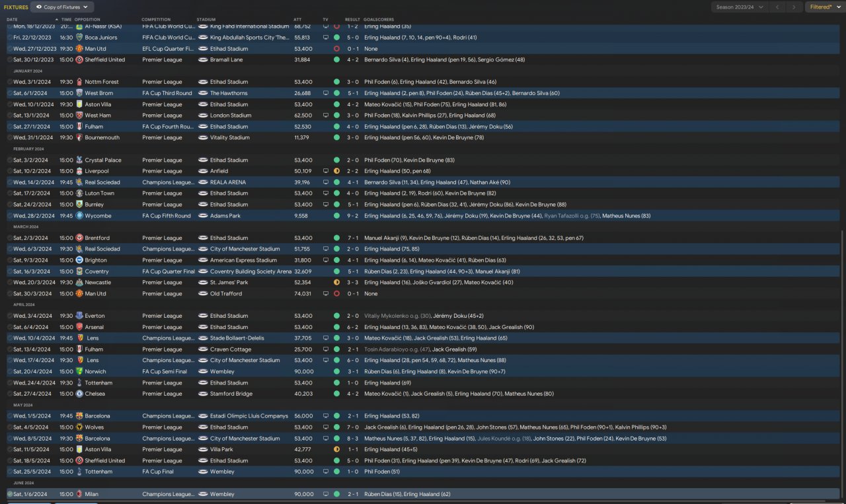Click the Wycombe club badge
Viewport: 846px width, 504px height.
click(79, 215)
